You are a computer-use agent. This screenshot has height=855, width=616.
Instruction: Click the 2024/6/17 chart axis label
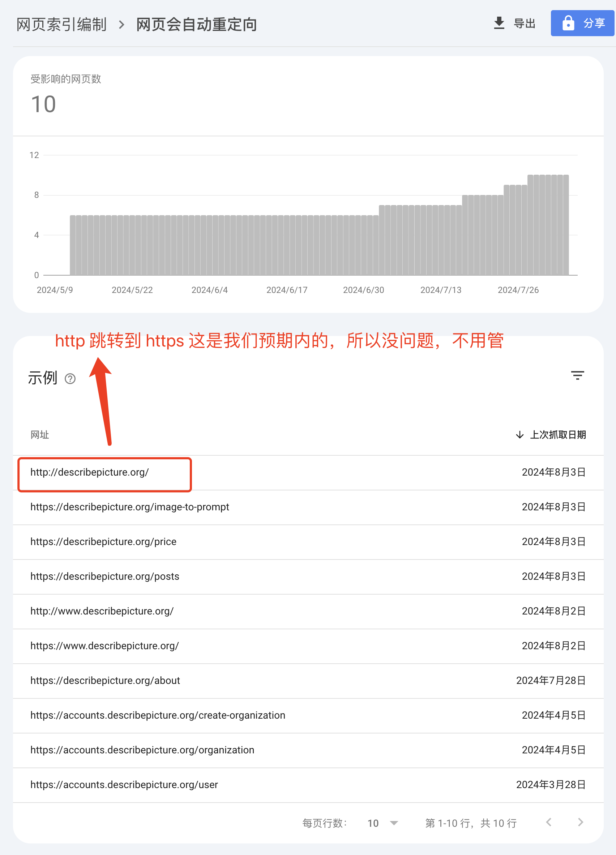[x=287, y=290]
